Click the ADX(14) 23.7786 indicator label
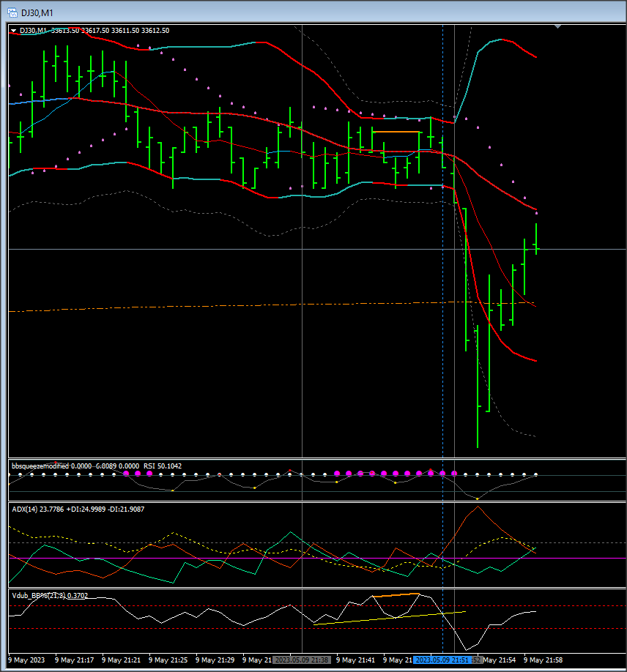The width and height of the screenshot is (627, 672). point(38,509)
